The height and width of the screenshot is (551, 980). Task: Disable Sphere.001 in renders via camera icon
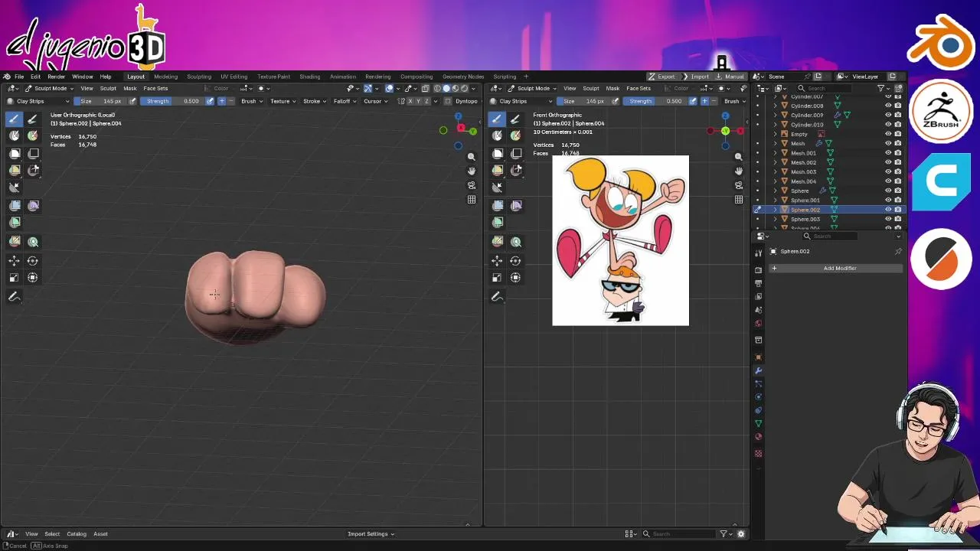pos(897,201)
